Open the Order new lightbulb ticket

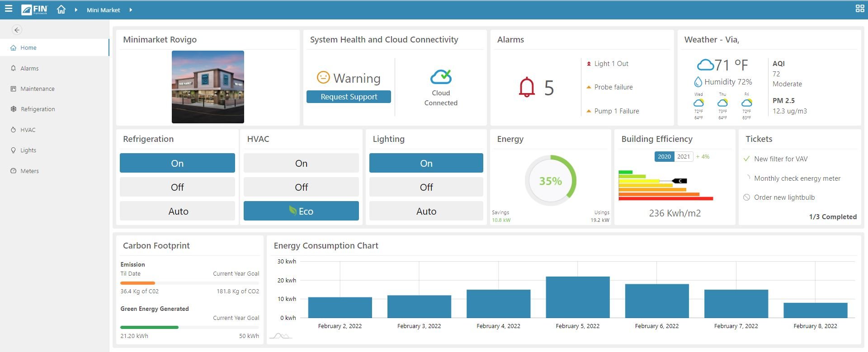pos(784,197)
